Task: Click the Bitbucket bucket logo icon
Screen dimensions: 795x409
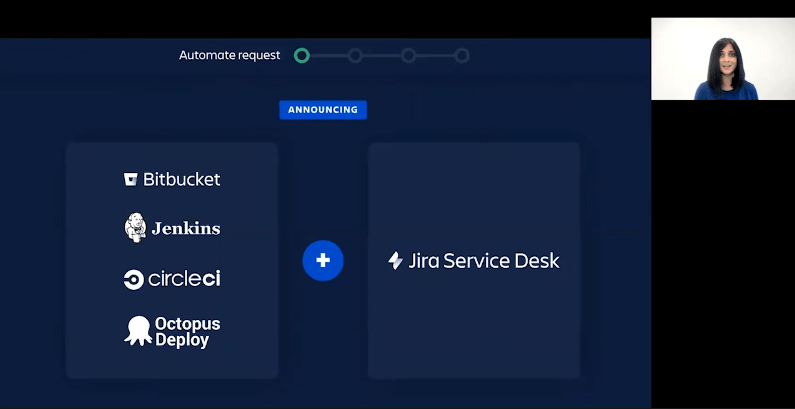Action: coord(131,180)
